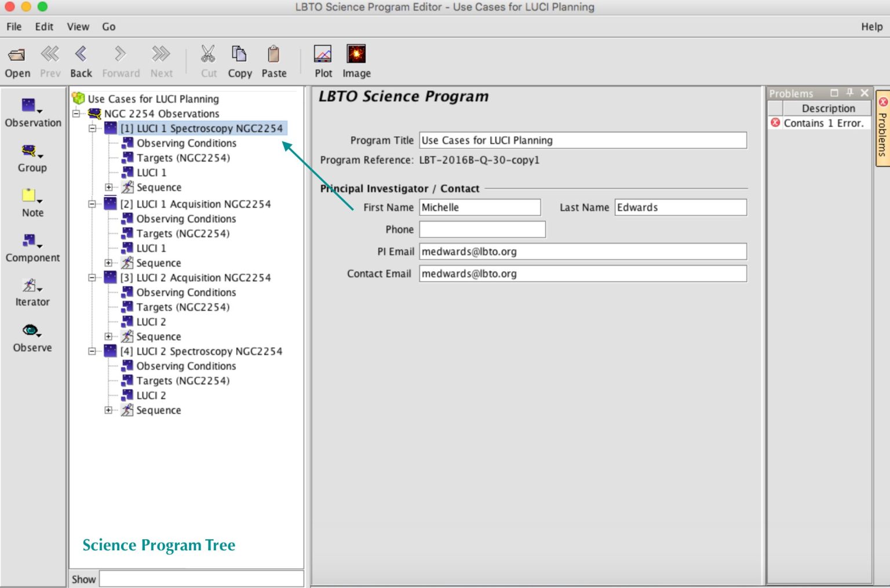This screenshot has width=890, height=588.
Task: Select [4] LUCI 2 Spectroscopy NGC2254
Action: (x=201, y=351)
